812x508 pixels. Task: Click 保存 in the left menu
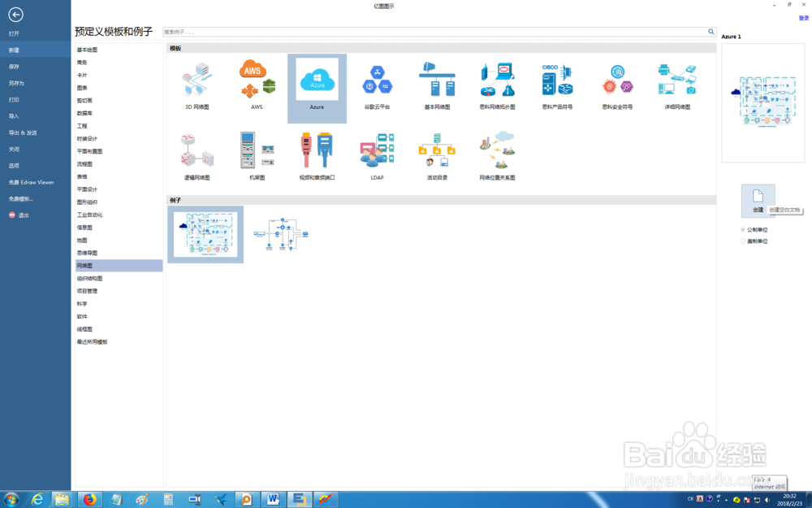[14, 67]
